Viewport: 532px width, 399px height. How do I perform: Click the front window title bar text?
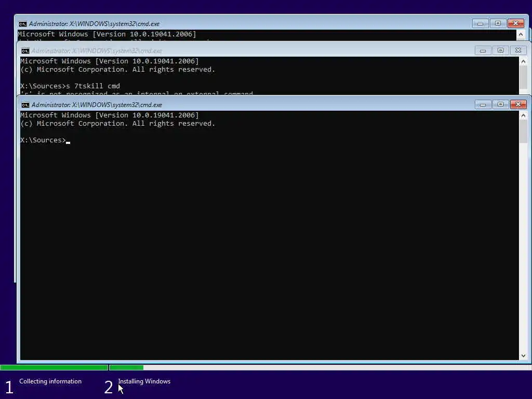pyautogui.click(x=97, y=105)
